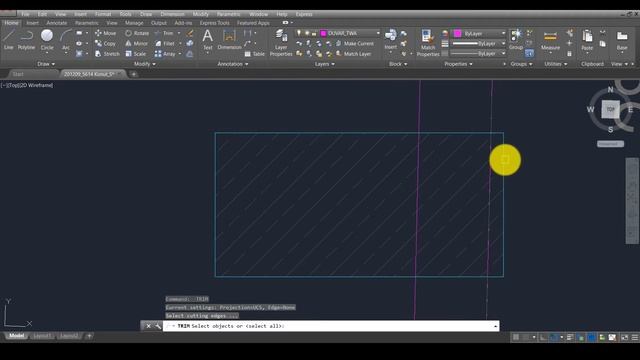
Task: Click the Stretch tool
Action: click(x=107, y=53)
